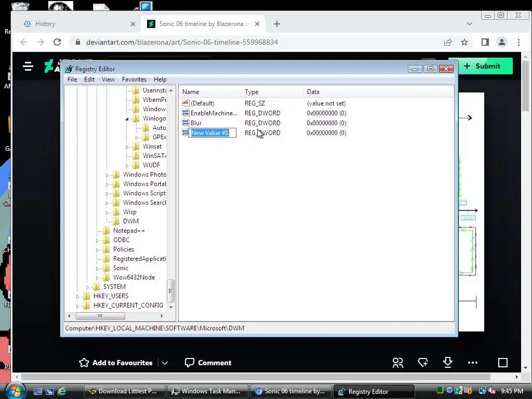Viewport: 532px width, 399px height.
Task: Expand HKEY_CURRENT_CONFIG tree node
Action: pos(78,305)
